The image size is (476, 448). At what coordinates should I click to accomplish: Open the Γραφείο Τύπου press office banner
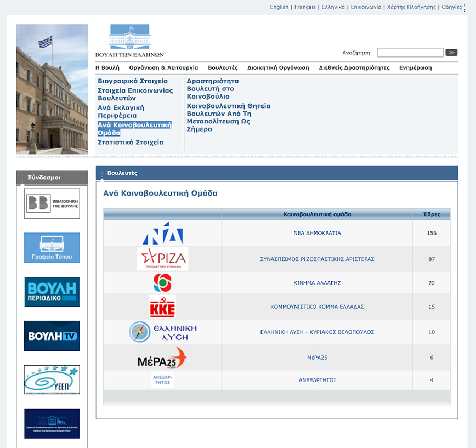(x=52, y=248)
